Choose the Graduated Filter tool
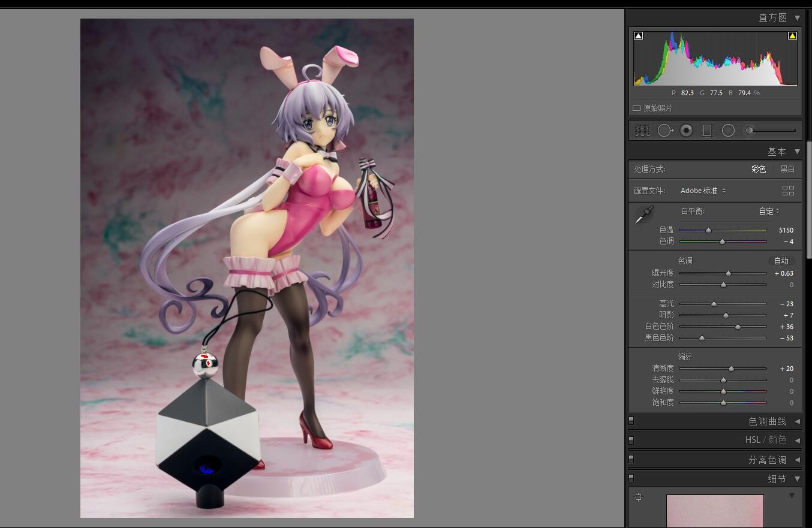The width and height of the screenshot is (812, 528). pyautogui.click(x=707, y=131)
